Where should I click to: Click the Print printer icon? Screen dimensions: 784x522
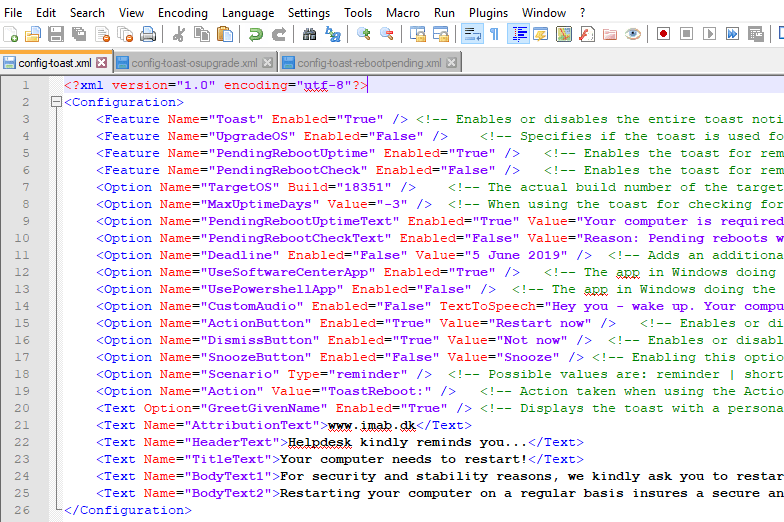tap(148, 34)
